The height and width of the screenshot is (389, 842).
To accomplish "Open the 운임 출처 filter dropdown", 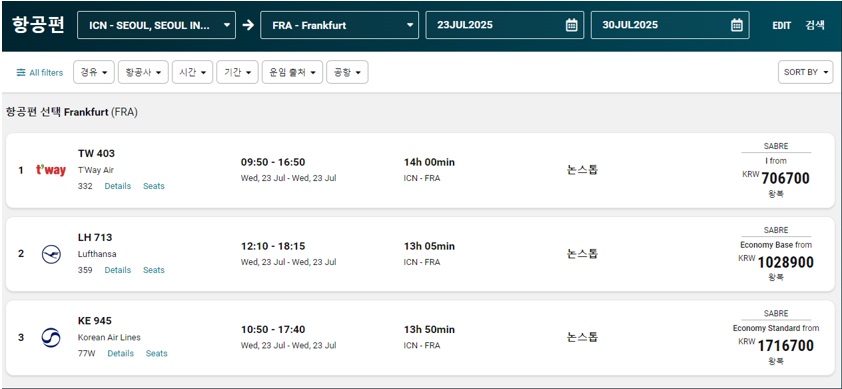I will tap(292, 73).
